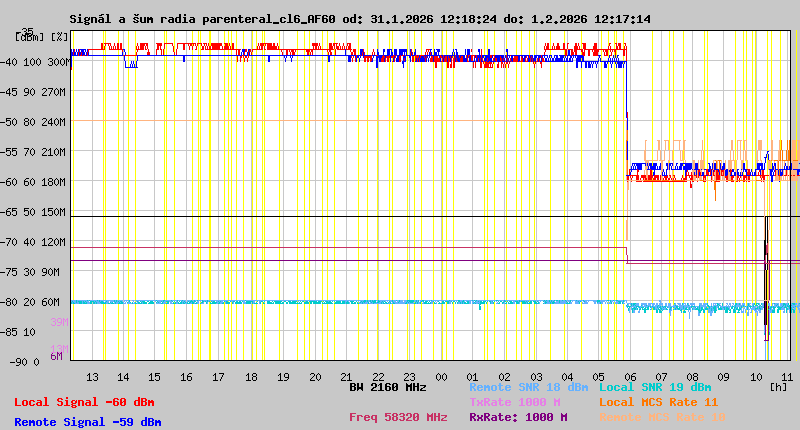This screenshot has height=430, width=800.
Task: Select the 13 hour tick on time axis
Action: pyautogui.click(x=92, y=376)
